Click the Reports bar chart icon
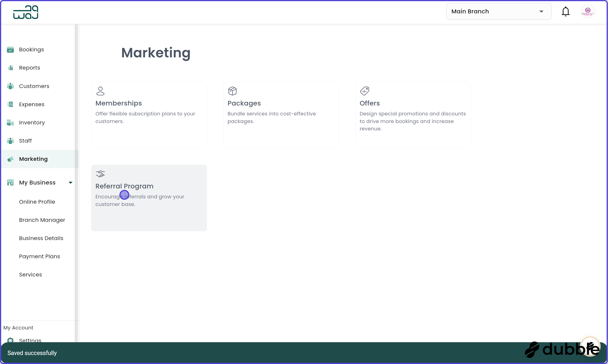Image resolution: width=608 pixels, height=364 pixels. 11,68
